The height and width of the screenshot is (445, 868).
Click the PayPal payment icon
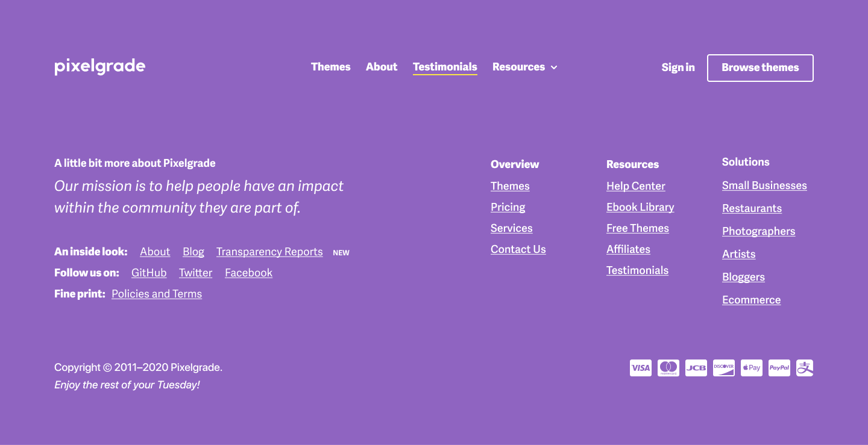[779, 367]
